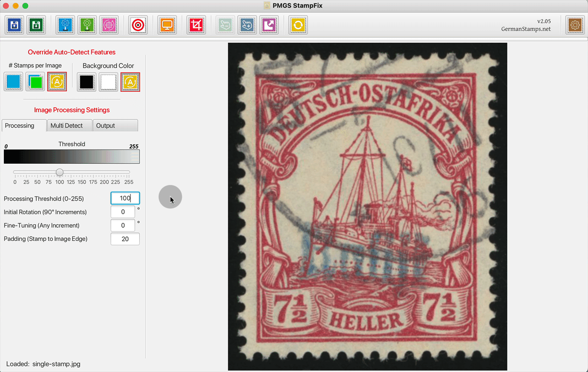Click the greyed hand-minus pointer icon

(x=226, y=25)
